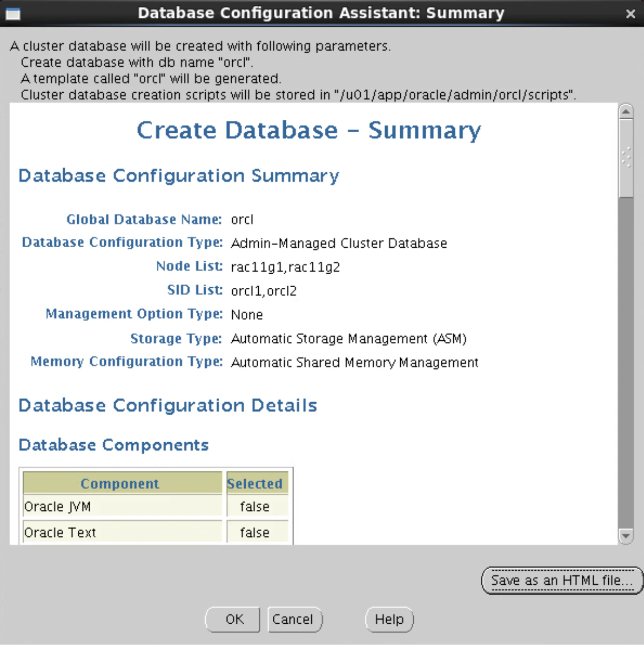The width and height of the screenshot is (644, 645).
Task: Click the Component column header
Action: [x=123, y=483]
